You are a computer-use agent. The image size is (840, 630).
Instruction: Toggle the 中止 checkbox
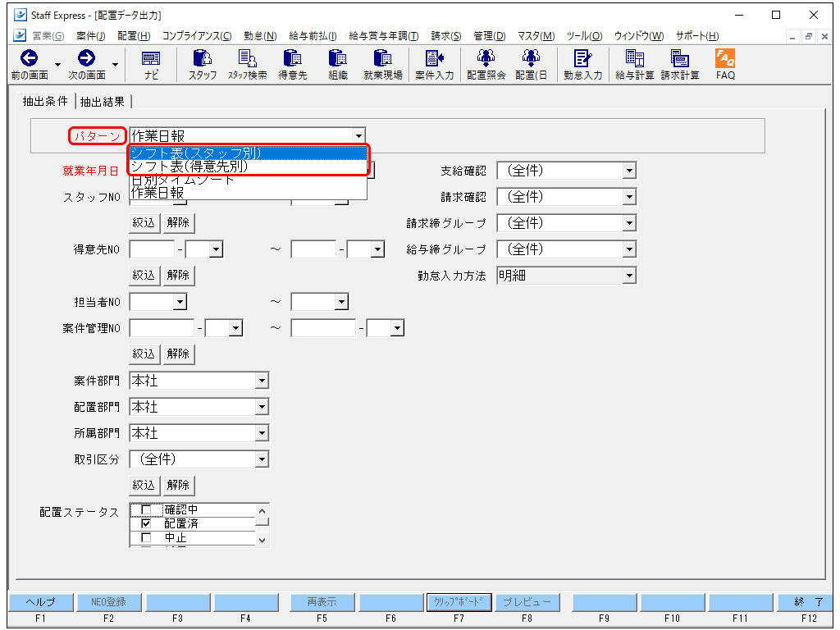click(x=146, y=537)
